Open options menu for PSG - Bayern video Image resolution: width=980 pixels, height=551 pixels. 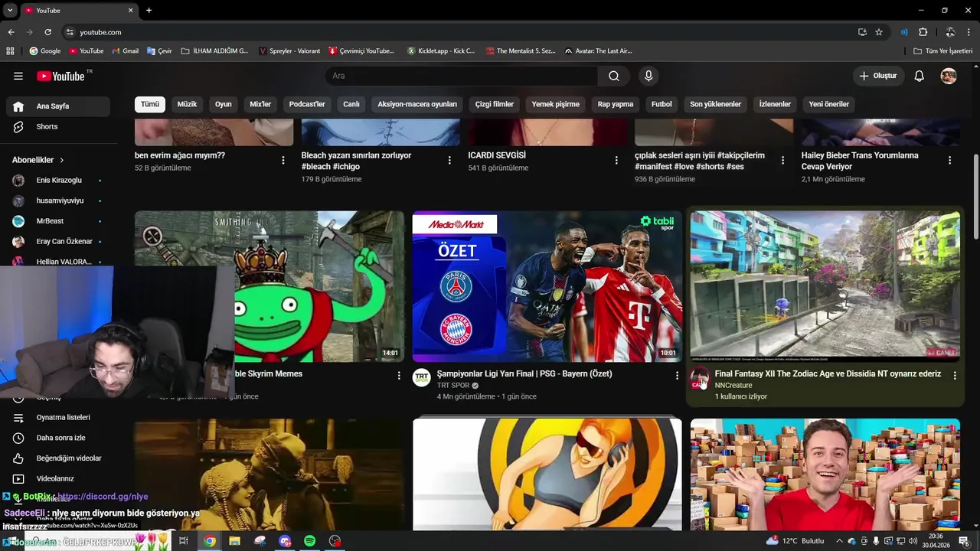[677, 375]
